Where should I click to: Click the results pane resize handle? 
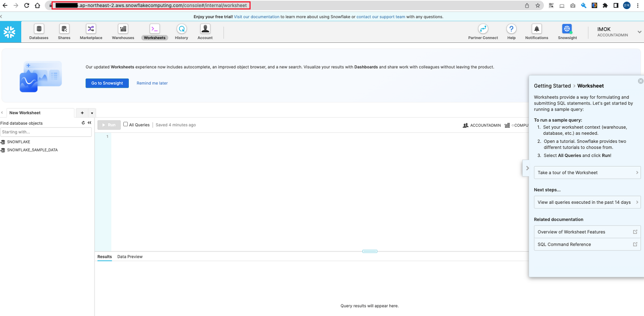click(x=369, y=251)
